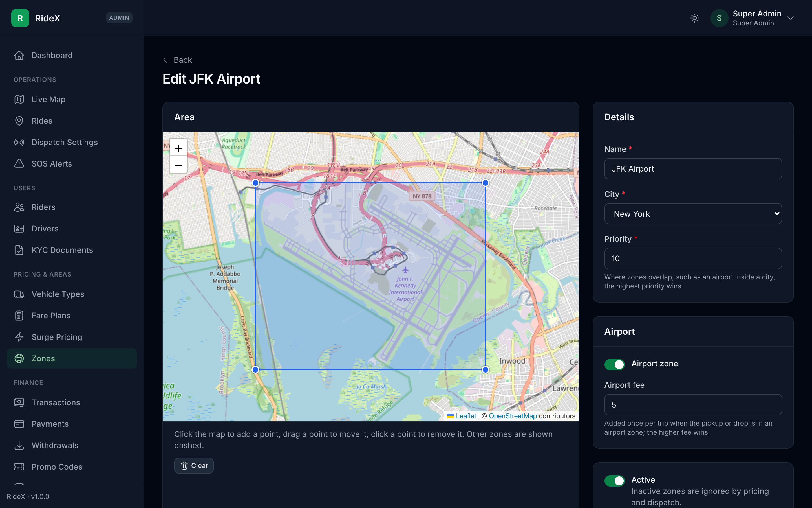The image size is (812, 508).
Task: Open Surge Pricing in sidebar
Action: 72,337
